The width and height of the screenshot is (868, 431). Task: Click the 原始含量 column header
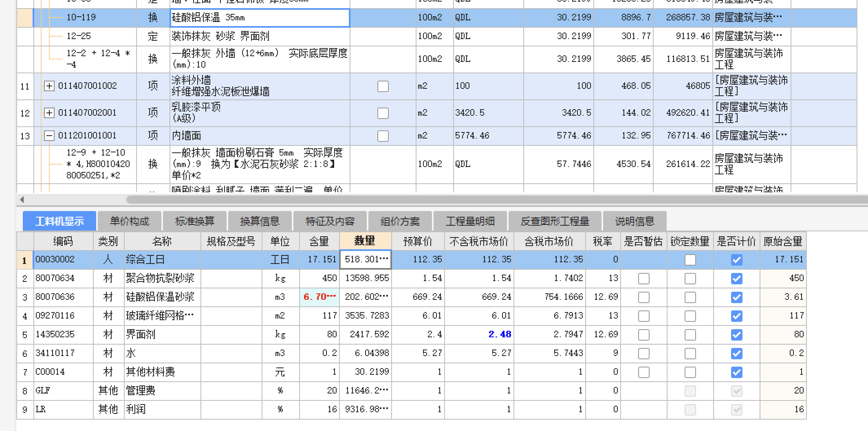[x=783, y=242]
